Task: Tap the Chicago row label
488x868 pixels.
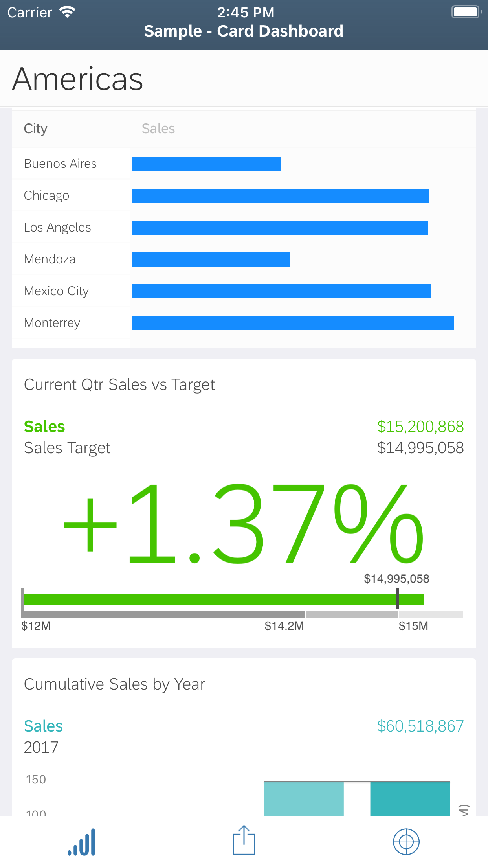Action: point(46,195)
